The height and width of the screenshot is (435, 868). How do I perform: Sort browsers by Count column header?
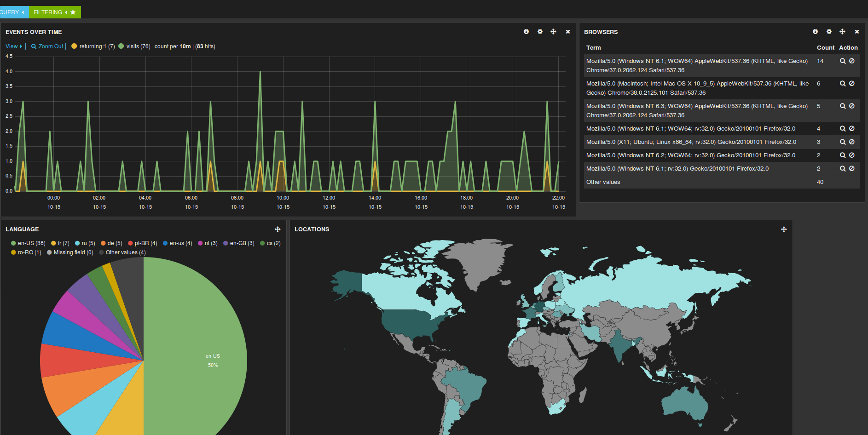click(826, 48)
